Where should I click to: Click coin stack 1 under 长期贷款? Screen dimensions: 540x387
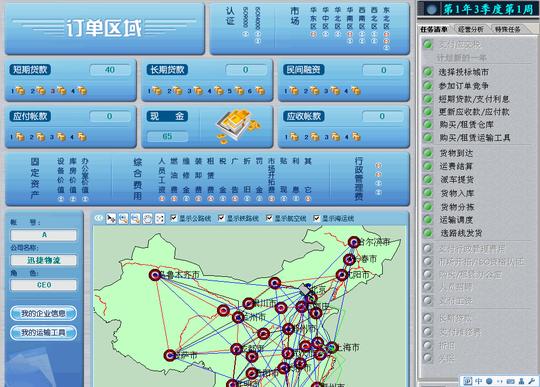pos(157,91)
